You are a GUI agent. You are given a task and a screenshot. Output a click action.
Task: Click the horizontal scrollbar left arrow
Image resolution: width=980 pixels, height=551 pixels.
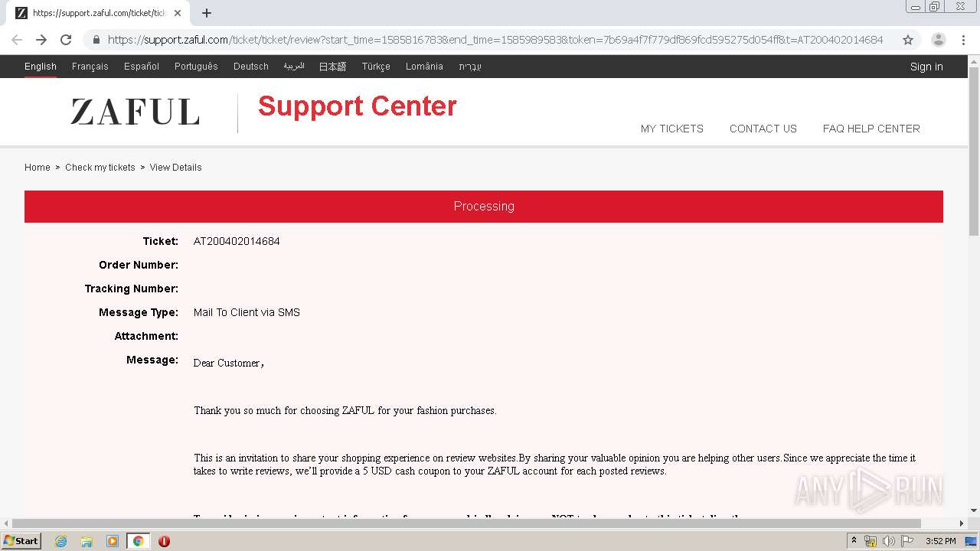click(x=6, y=523)
